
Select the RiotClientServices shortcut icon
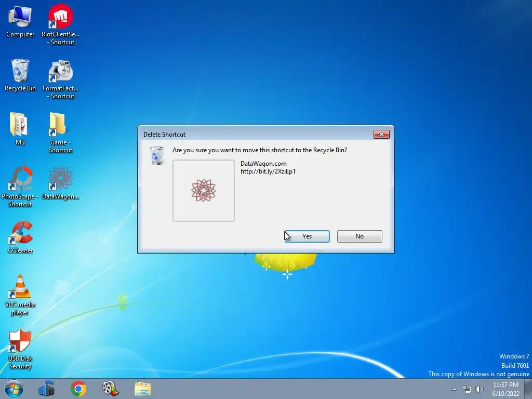tap(60, 24)
